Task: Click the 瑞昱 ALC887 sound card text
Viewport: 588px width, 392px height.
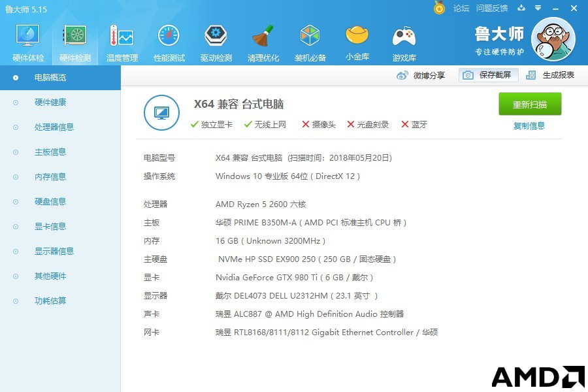Action: tap(310, 314)
